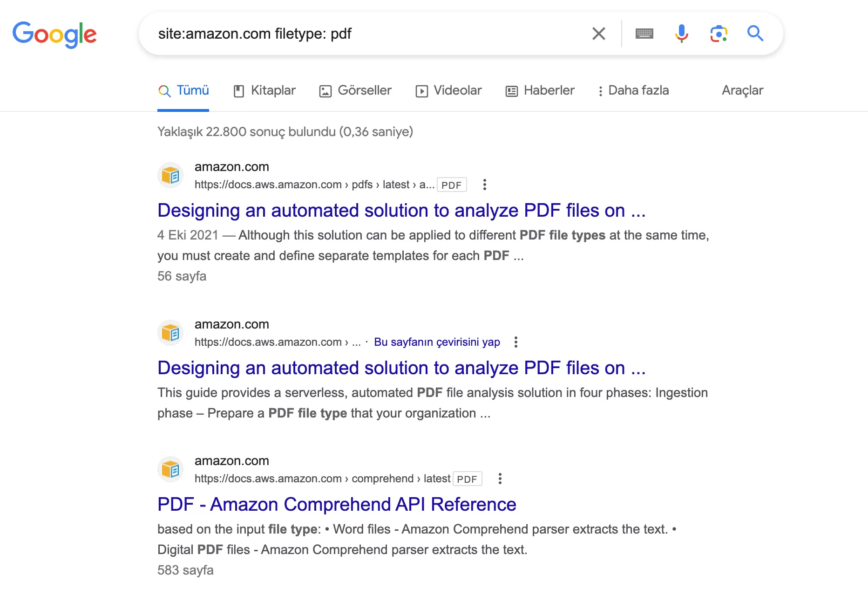Click the 'amazon.com' site name of third result
Image resolution: width=868 pixels, height=589 pixels.
(231, 461)
